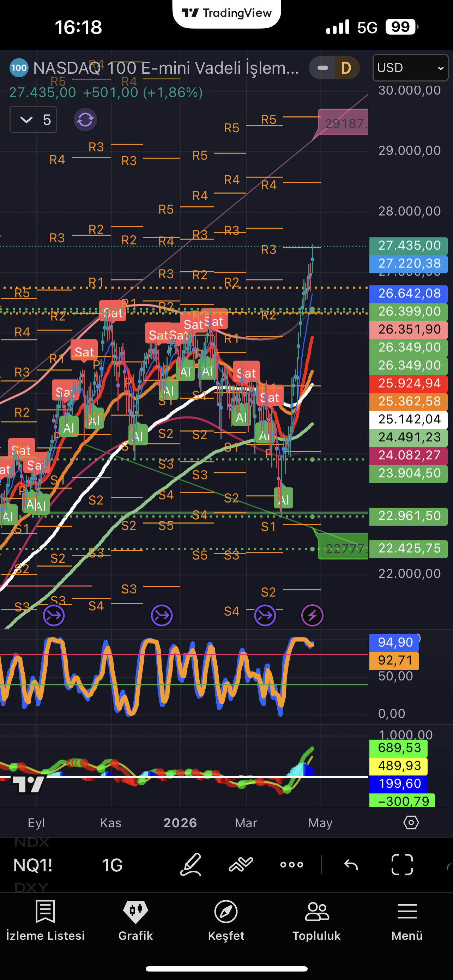Image resolution: width=453 pixels, height=980 pixels.
Task: Open the pen drawing tools
Action: (191, 865)
